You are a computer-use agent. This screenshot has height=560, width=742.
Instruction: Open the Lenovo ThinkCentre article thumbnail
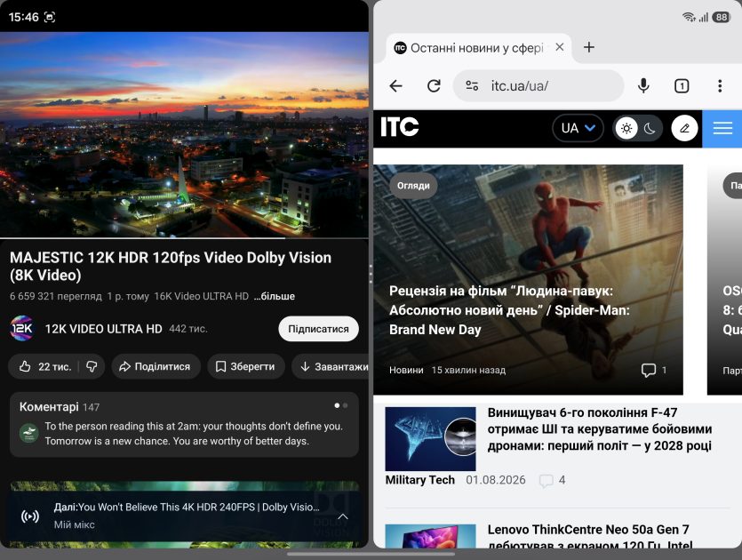430,536
